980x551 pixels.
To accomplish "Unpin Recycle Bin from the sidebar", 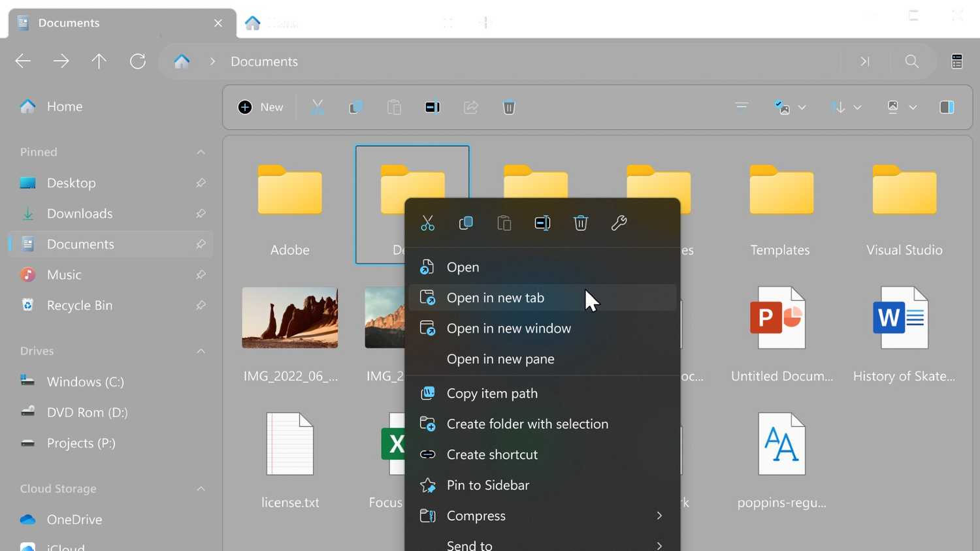I will point(201,306).
